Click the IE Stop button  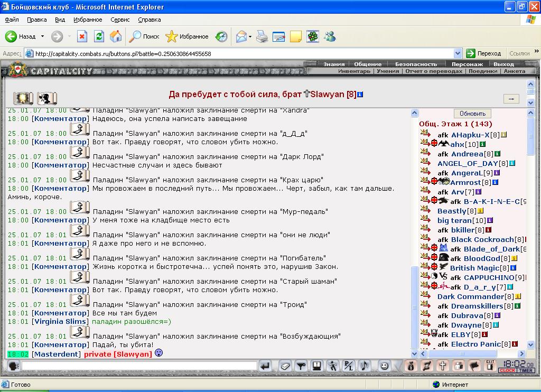[82, 36]
